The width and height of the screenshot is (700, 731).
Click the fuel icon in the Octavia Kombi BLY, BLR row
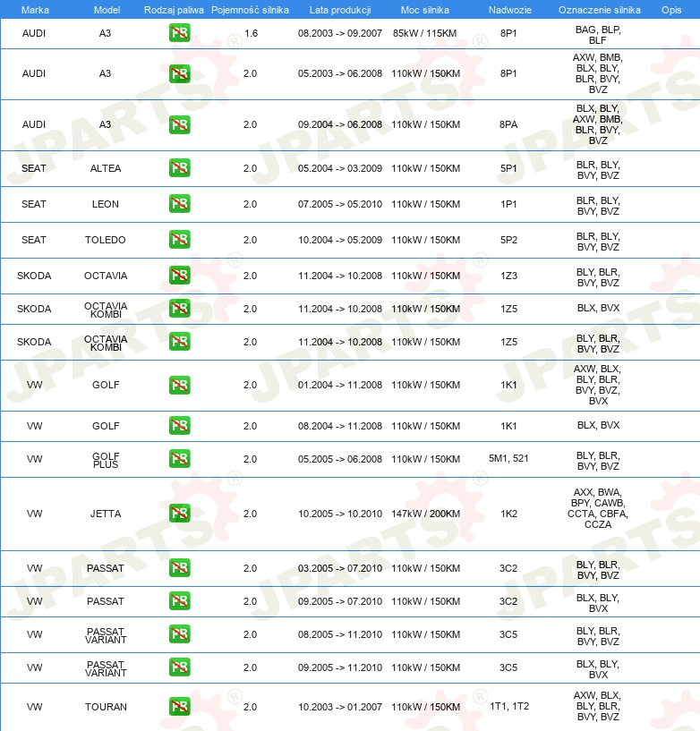pos(180,341)
